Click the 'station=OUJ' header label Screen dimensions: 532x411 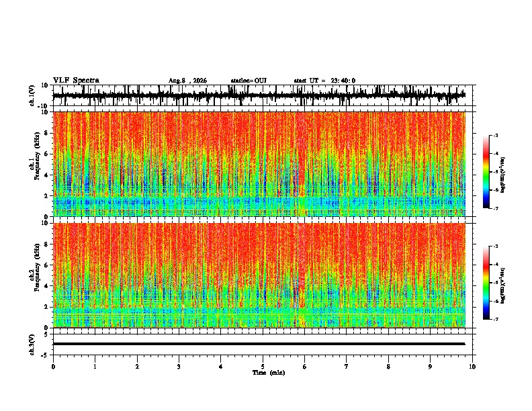pos(249,81)
